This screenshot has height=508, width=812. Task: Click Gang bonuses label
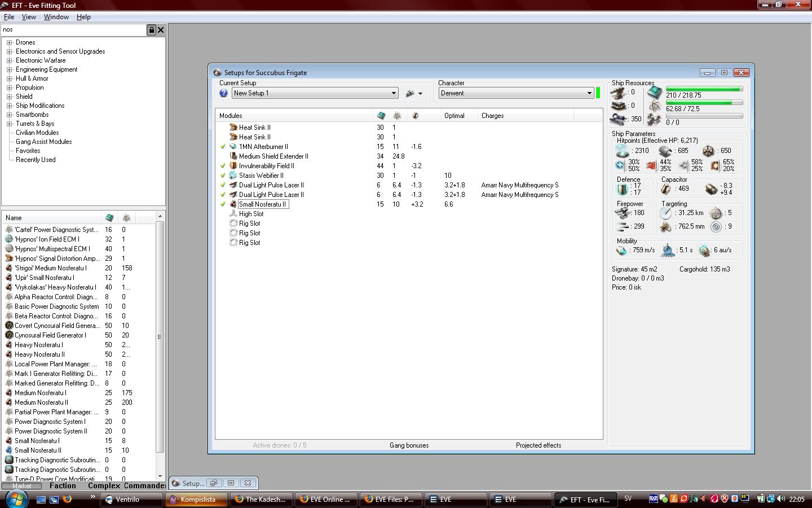pyautogui.click(x=409, y=445)
